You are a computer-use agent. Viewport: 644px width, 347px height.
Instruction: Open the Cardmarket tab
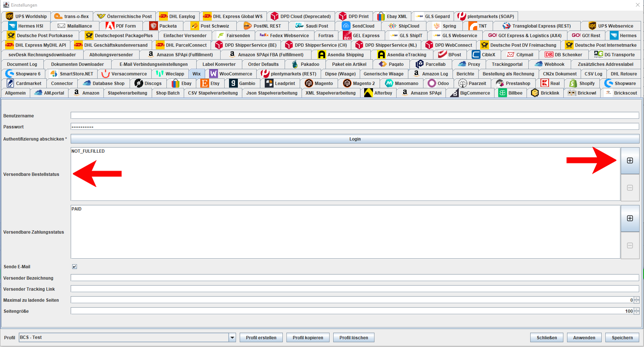[x=24, y=83]
